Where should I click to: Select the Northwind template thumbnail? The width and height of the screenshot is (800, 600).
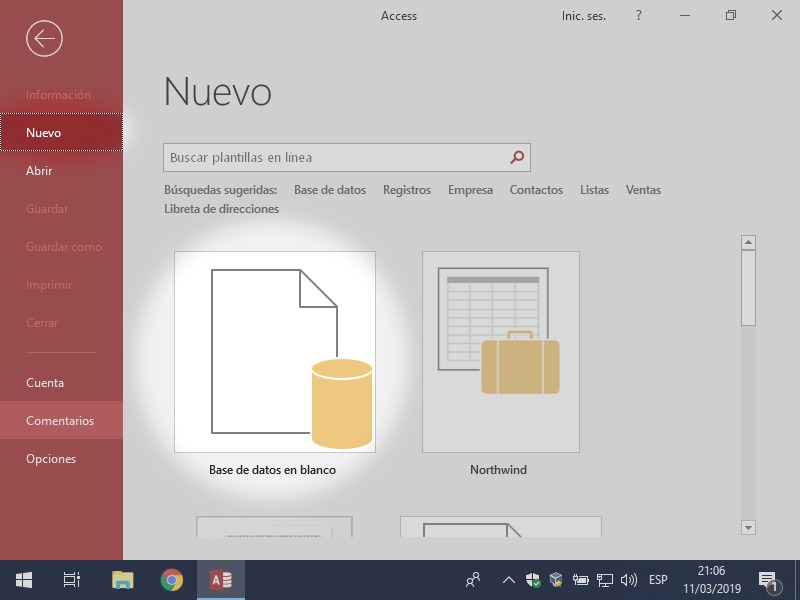pyautogui.click(x=500, y=352)
